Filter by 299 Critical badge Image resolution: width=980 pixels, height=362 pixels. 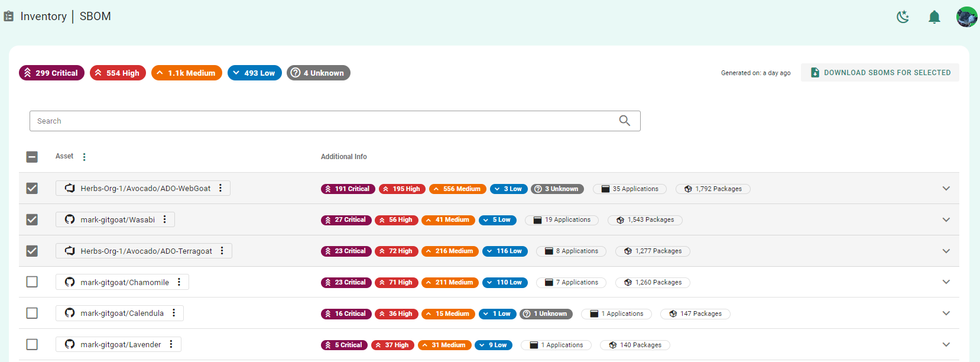51,73
